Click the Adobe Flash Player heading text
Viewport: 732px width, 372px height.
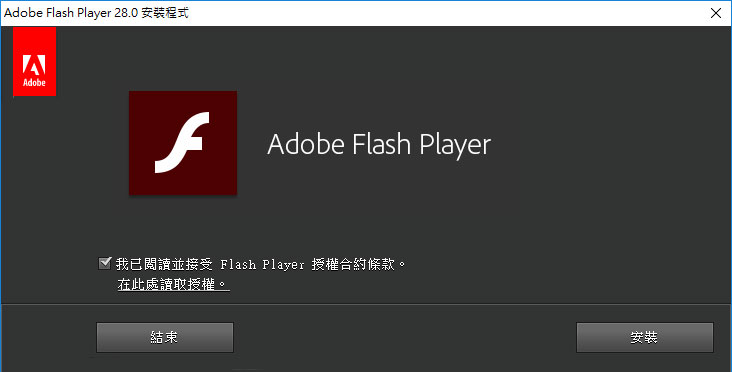click(x=379, y=144)
